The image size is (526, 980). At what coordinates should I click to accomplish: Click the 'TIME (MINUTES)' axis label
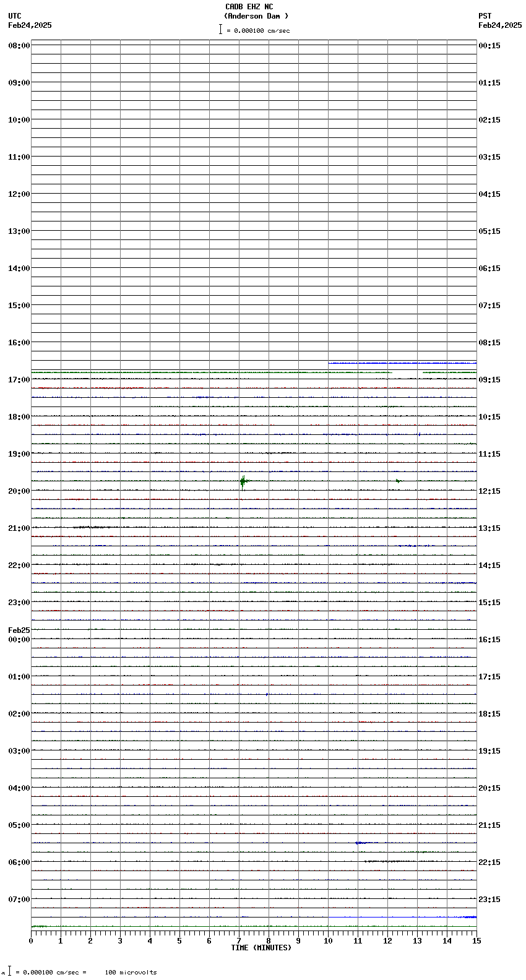(261, 948)
